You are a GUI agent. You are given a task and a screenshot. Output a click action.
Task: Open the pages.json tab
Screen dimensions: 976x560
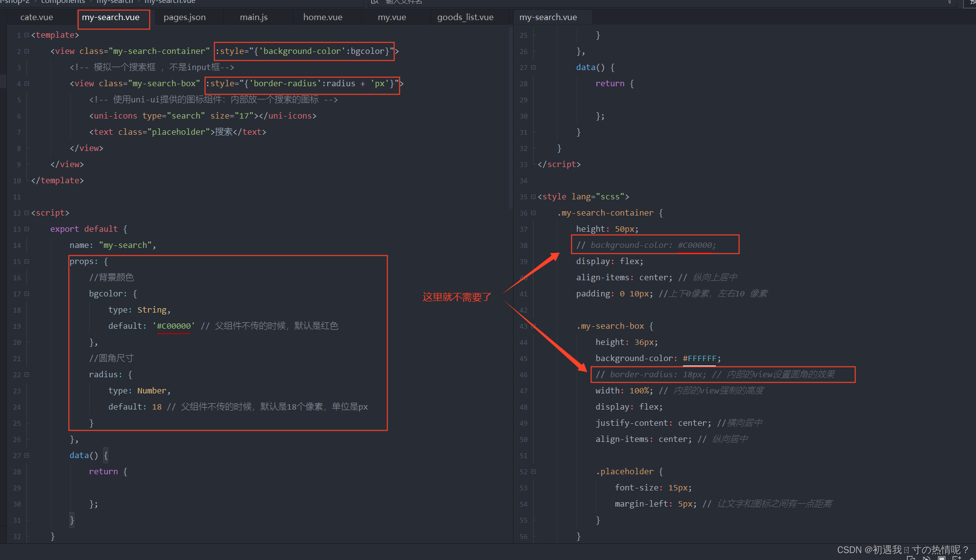tap(185, 17)
